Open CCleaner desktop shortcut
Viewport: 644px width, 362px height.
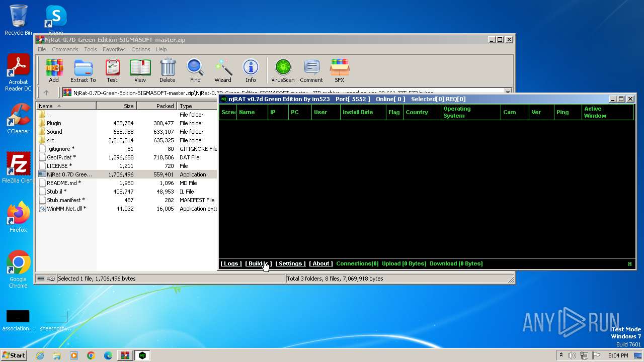point(18,119)
